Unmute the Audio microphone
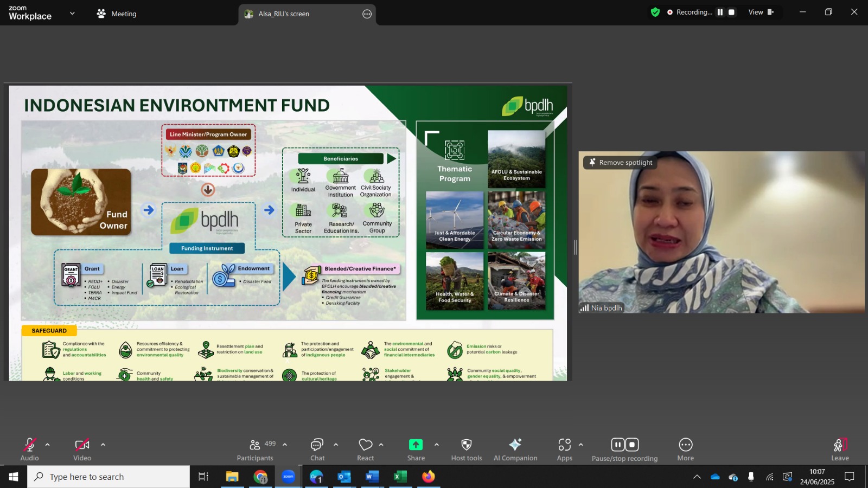Screen dimensions: 868x488 click(x=30, y=450)
